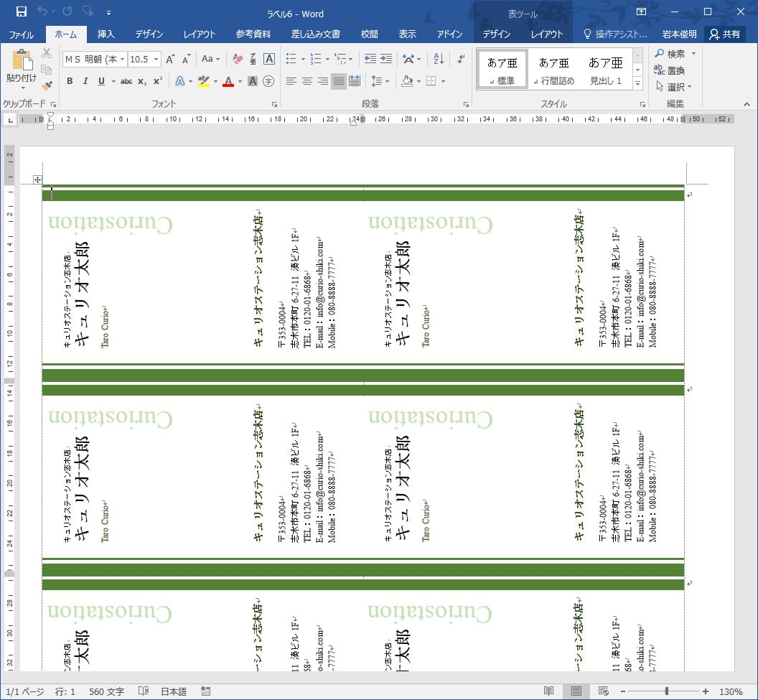758x700 pixels.
Task: Shrink font size with smaller A icon
Action: 186,59
